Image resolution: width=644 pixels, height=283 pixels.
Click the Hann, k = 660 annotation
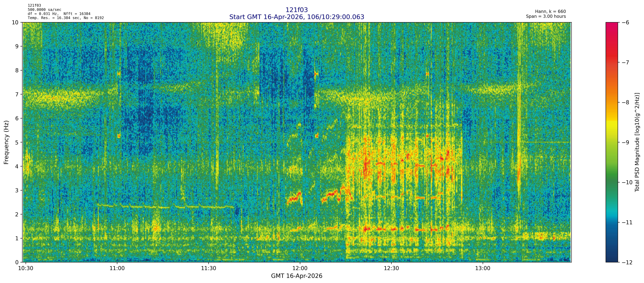tap(550, 12)
